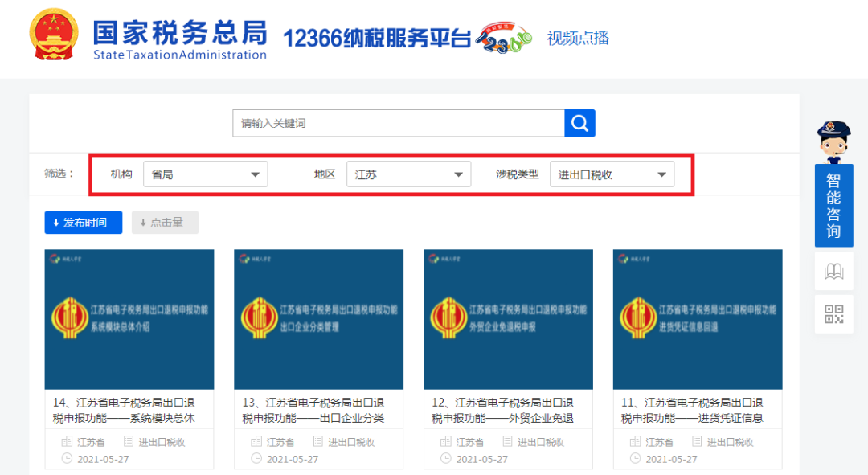Click the 江苏省 building icon under video 14
868x475 pixels.
tap(67, 441)
